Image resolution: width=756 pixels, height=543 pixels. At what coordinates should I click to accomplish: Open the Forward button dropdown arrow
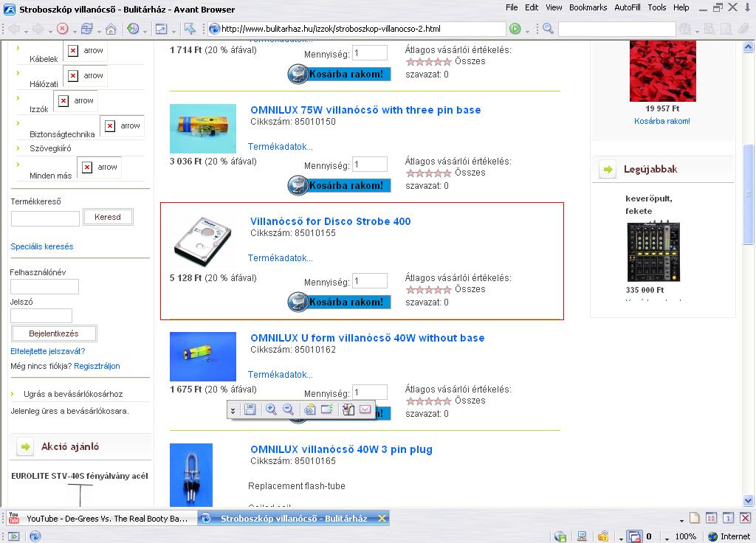[x=50, y=32]
